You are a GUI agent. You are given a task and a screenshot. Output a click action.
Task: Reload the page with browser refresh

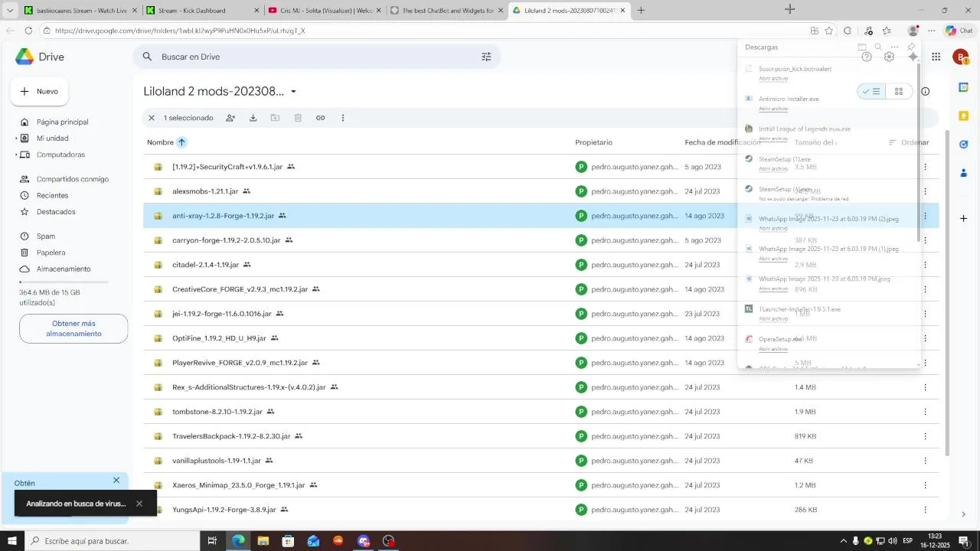click(28, 31)
